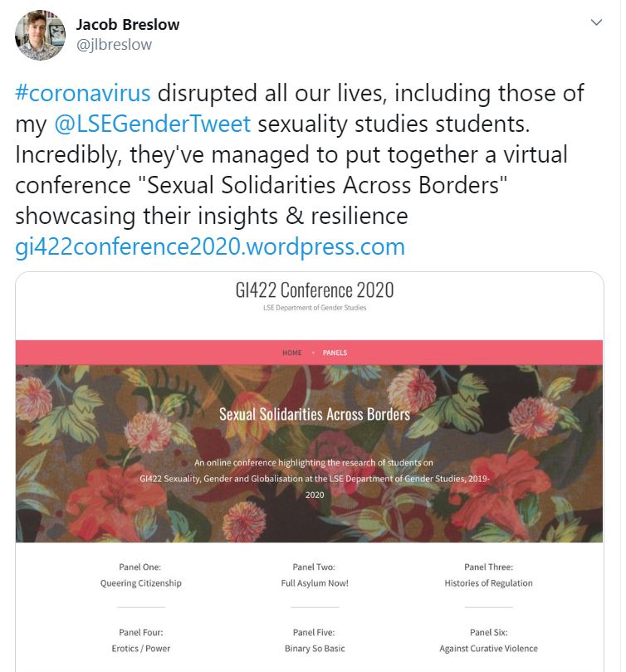
Task: Click the GI422 Conference 2020 site title
Action: (314, 290)
